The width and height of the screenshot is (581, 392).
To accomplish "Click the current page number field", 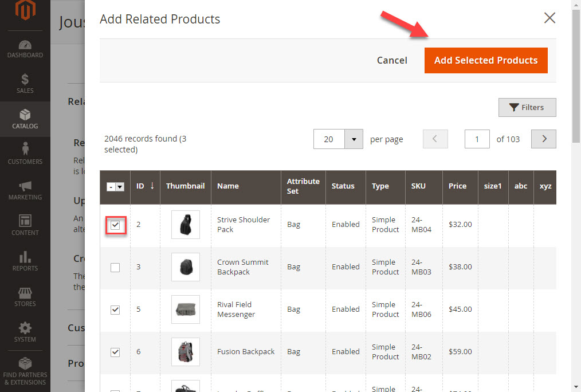I will (477, 139).
